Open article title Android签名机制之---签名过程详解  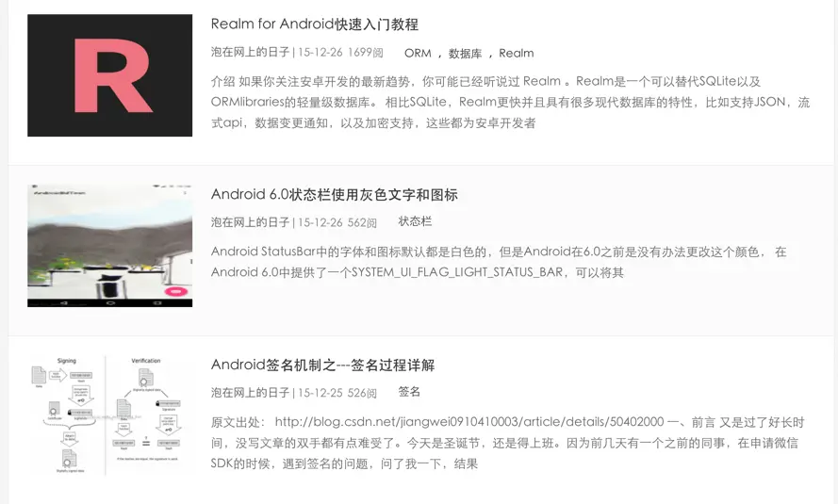[322, 365]
